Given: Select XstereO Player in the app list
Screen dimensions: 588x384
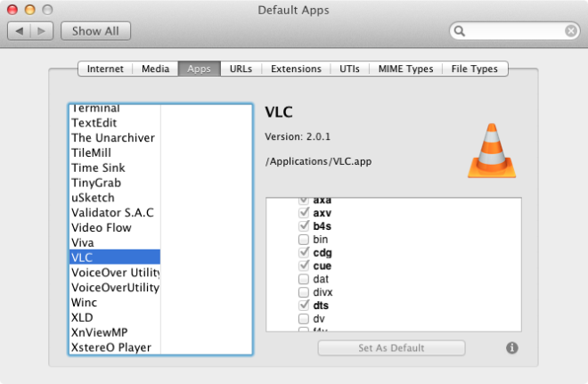Looking at the screenshot, I should coord(115,347).
